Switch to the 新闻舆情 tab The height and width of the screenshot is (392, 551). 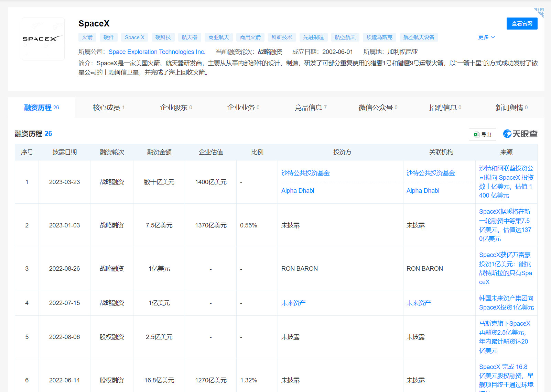(x=511, y=108)
